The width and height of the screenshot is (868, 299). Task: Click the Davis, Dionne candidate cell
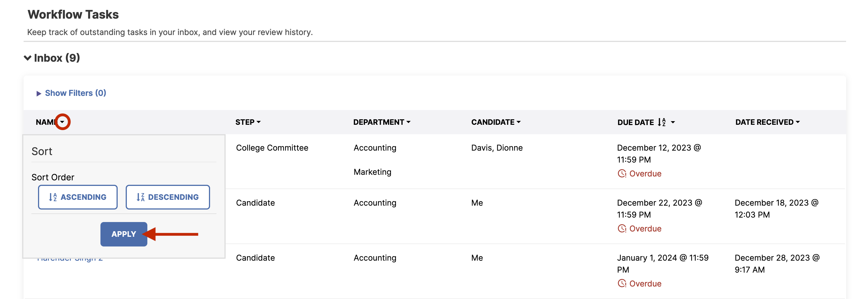(x=497, y=148)
